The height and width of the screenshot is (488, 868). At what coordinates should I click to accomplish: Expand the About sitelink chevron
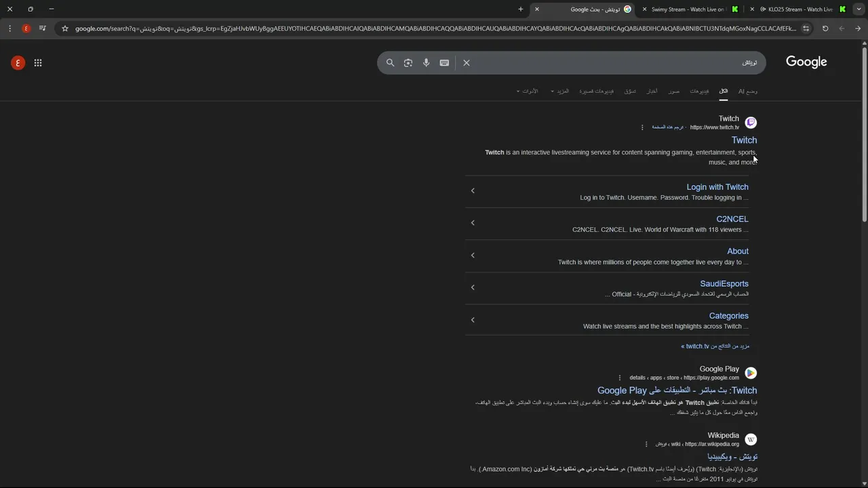(473, 255)
